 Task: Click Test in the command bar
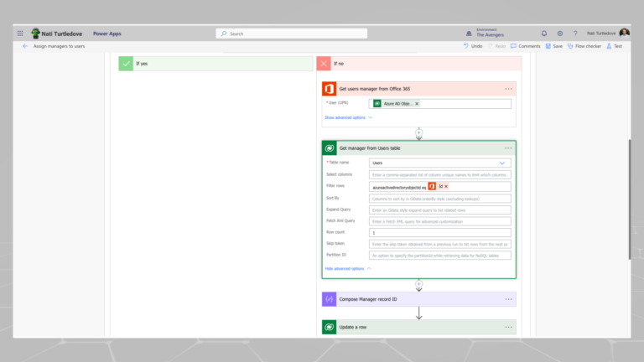[x=615, y=46]
